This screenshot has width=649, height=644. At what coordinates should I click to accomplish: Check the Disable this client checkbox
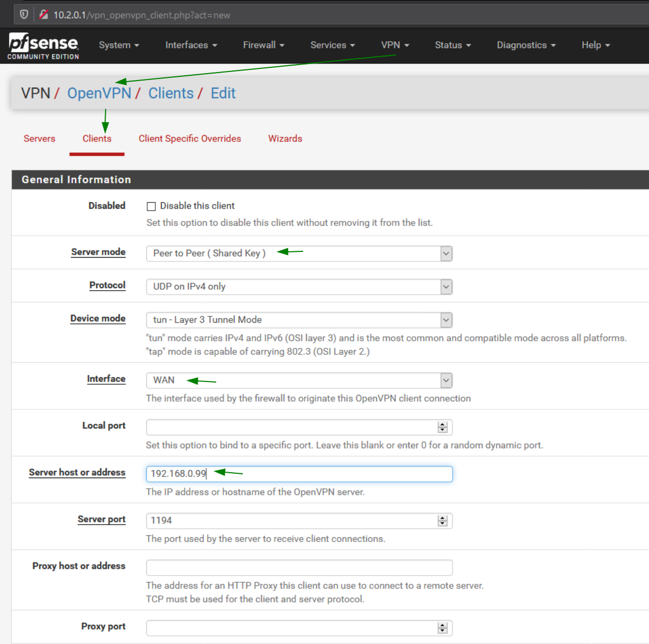tap(151, 206)
